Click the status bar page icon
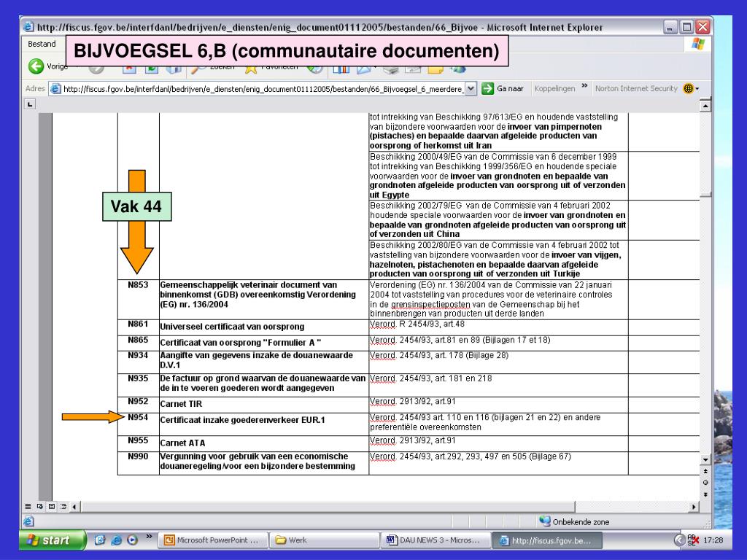This screenshot has height=560, width=747. 28,521
